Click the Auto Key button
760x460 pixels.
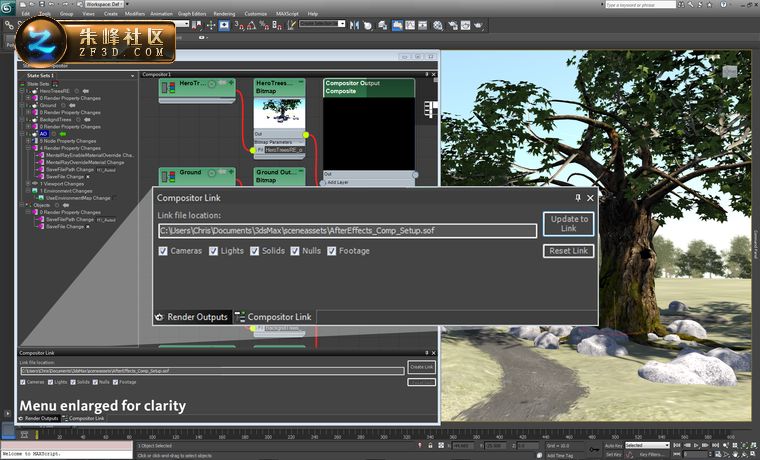[613, 445]
